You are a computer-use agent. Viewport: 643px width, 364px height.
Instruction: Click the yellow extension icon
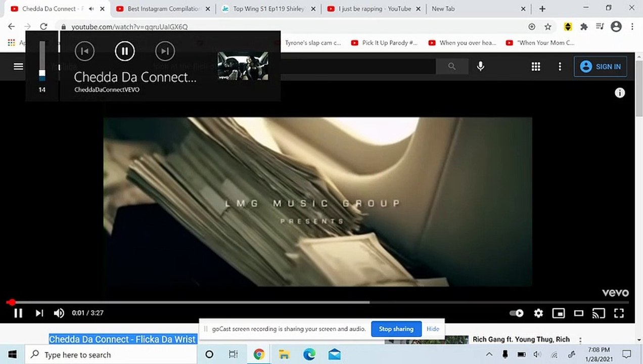568,27
